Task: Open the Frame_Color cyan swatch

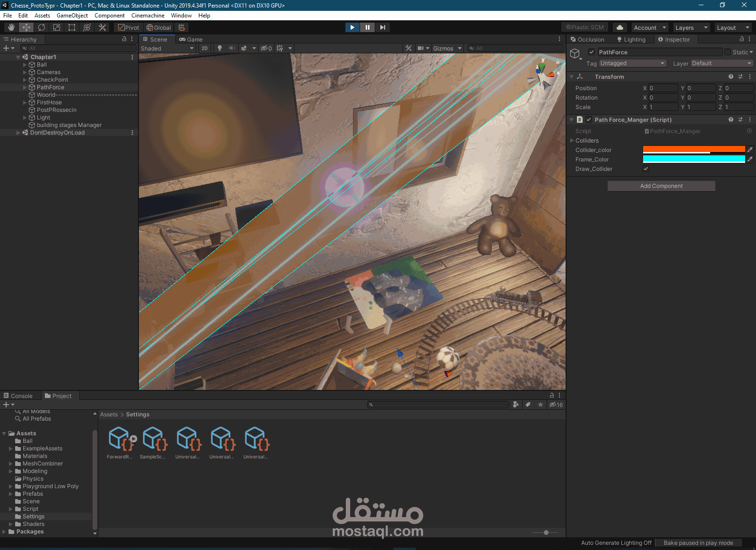Action: click(694, 159)
